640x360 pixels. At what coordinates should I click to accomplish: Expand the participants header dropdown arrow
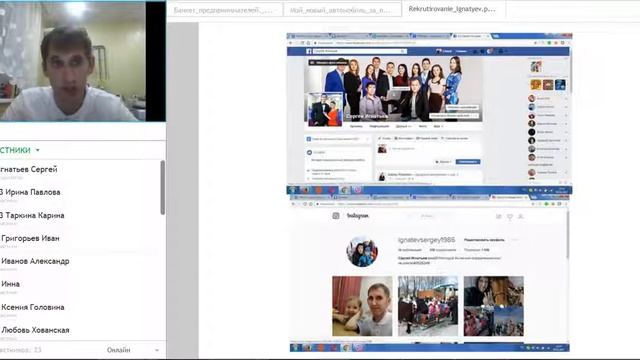(x=38, y=150)
